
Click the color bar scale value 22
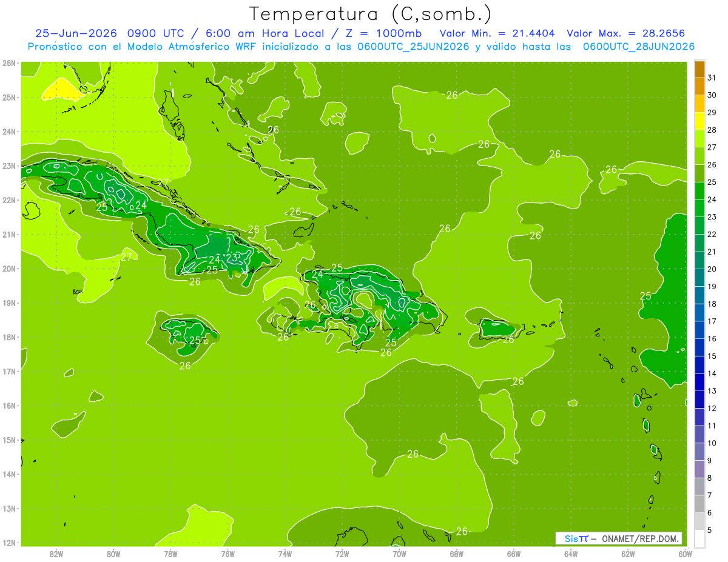pos(712,234)
